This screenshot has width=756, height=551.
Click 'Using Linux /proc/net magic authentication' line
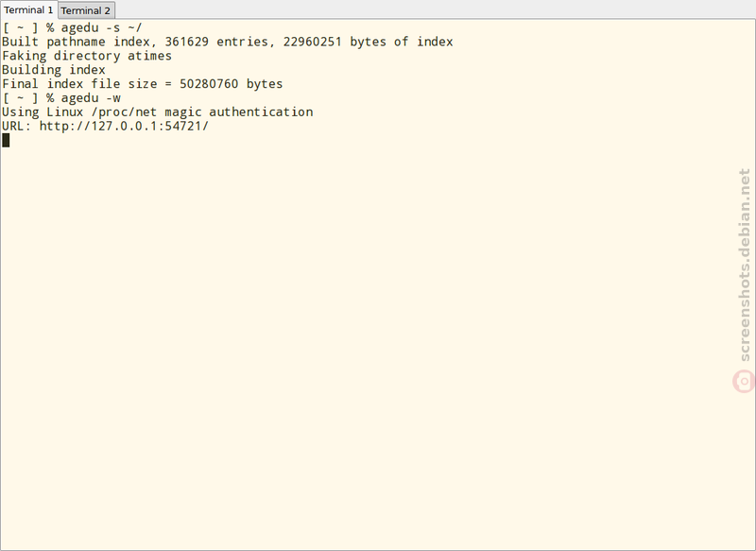point(157,112)
